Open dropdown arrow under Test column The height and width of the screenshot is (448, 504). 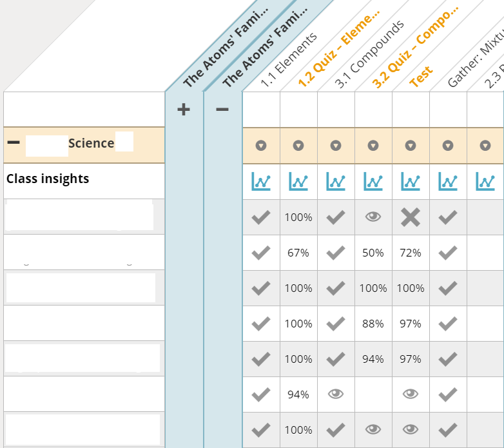(411, 146)
